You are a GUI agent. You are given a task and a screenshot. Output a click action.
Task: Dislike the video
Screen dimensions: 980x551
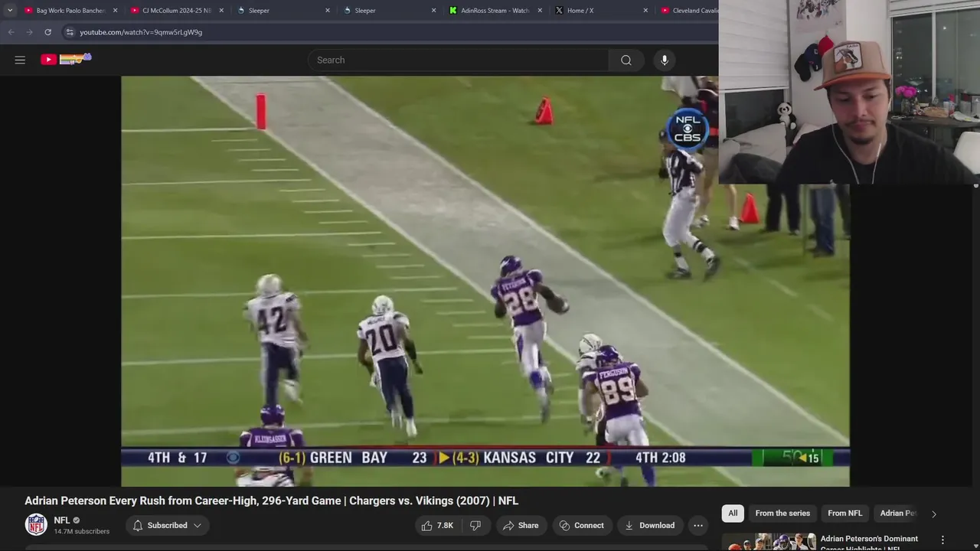[475, 525]
